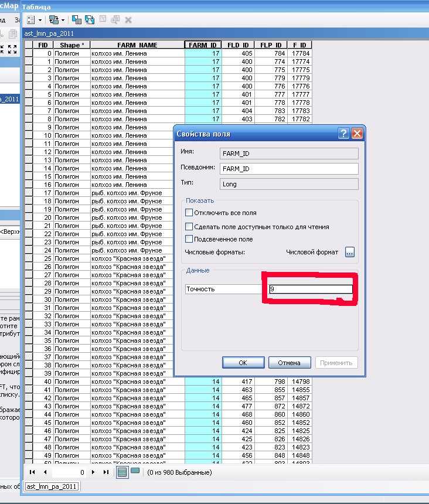
Task: Show selected records view button
Action: 135,472
